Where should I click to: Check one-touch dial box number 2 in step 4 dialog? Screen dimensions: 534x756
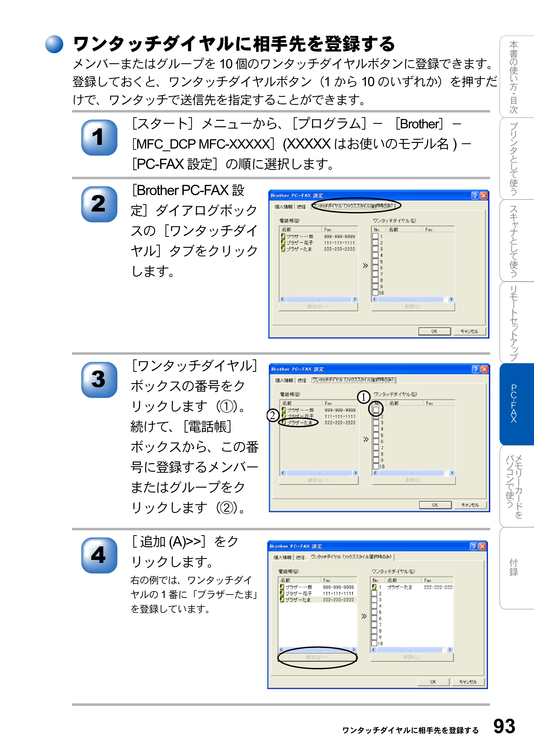point(374,593)
